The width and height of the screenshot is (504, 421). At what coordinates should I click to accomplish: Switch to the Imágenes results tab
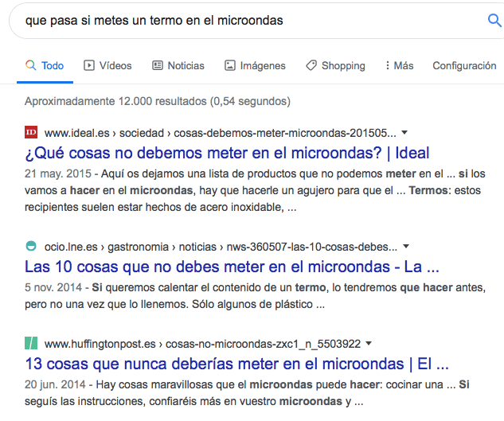[x=255, y=66]
